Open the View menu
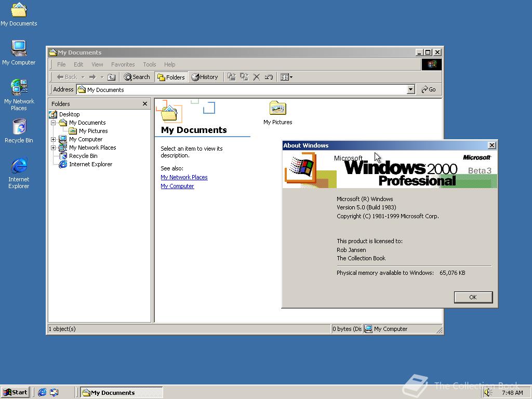 [97, 64]
